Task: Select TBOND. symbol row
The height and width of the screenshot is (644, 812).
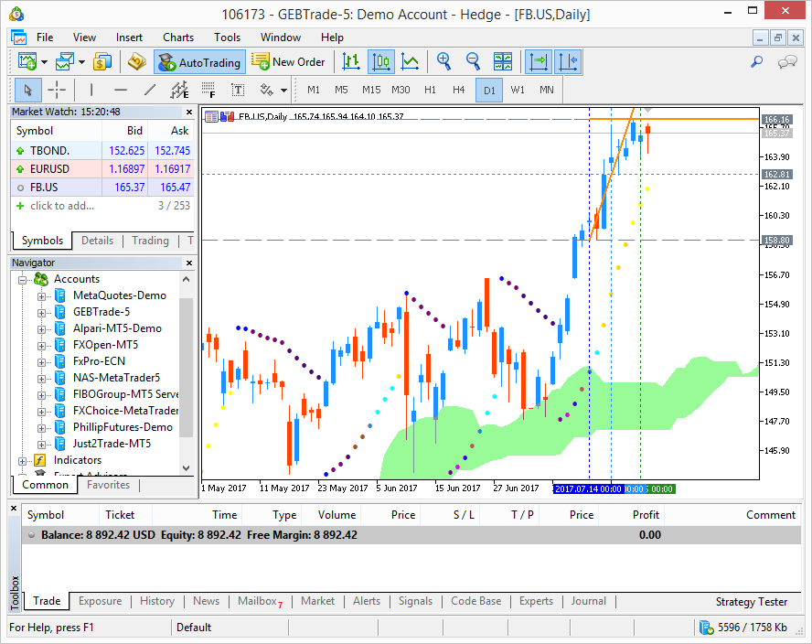Action: click(102, 151)
